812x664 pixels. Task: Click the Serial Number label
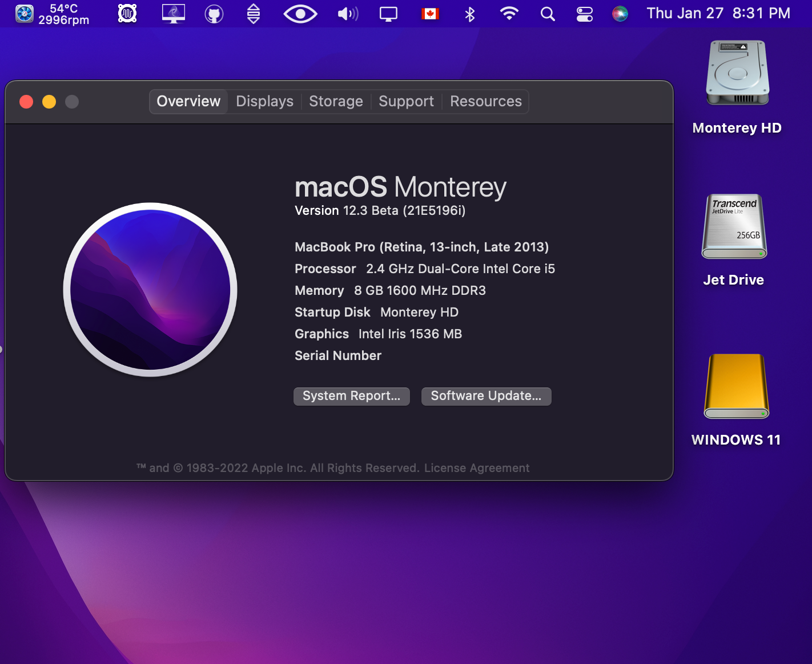point(338,355)
